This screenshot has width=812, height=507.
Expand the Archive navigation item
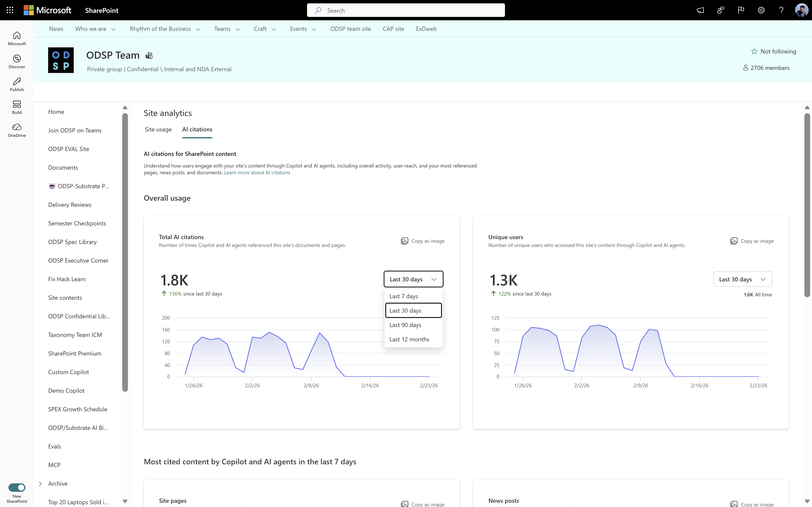pos(40,483)
